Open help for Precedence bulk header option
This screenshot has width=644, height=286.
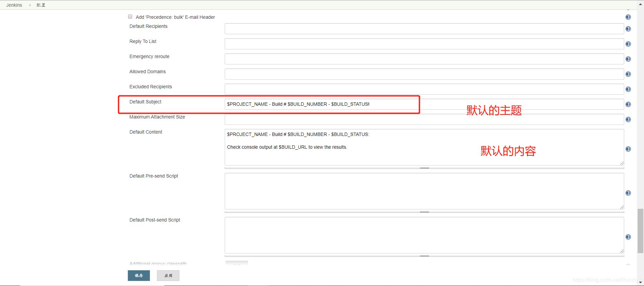tap(628, 17)
